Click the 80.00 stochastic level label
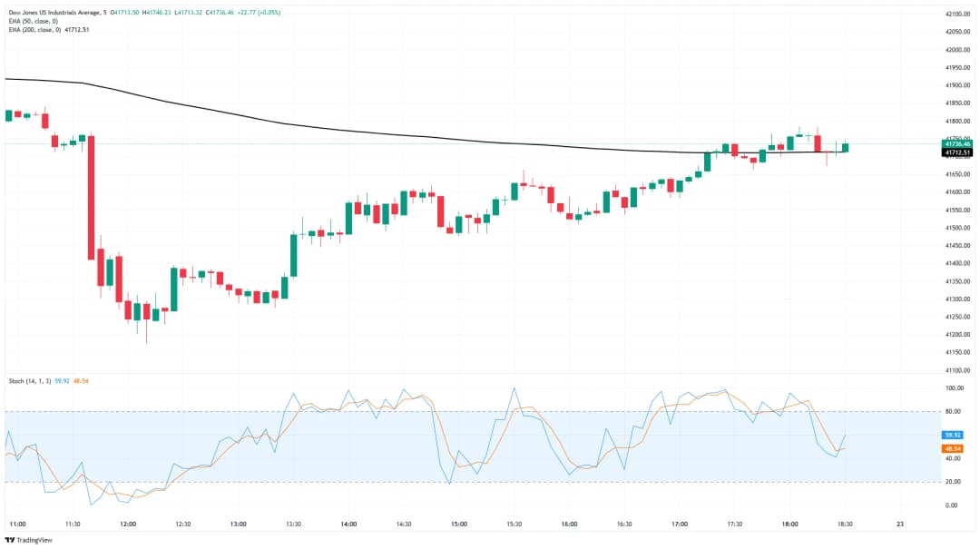 [953, 411]
